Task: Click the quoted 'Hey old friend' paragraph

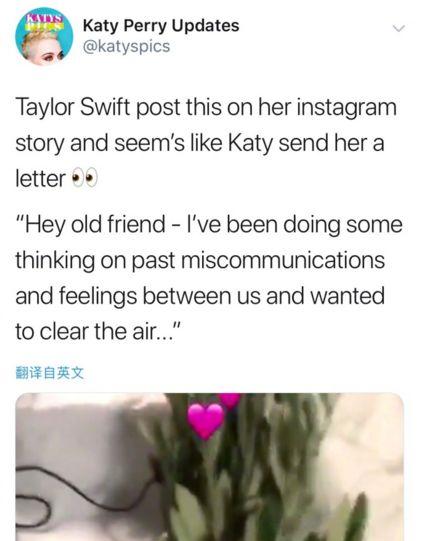Action: (x=209, y=278)
